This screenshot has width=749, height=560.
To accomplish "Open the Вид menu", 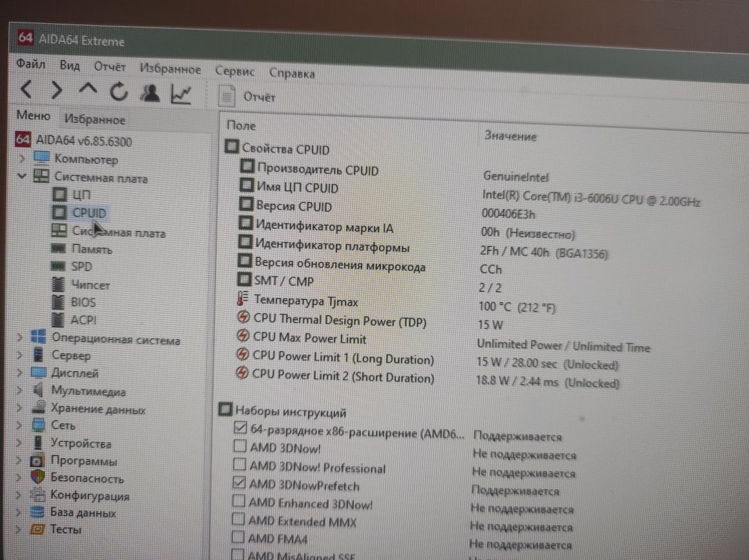I will tap(70, 65).
